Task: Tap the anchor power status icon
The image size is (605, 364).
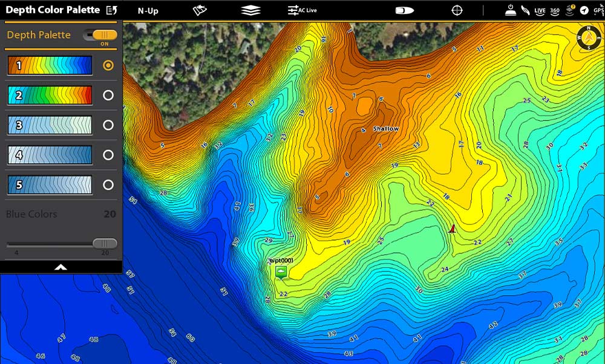Action: [511, 10]
